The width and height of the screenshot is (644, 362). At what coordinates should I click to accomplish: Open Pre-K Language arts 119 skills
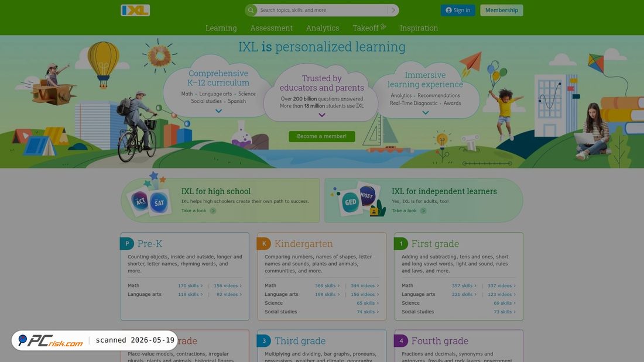pyautogui.click(x=190, y=294)
